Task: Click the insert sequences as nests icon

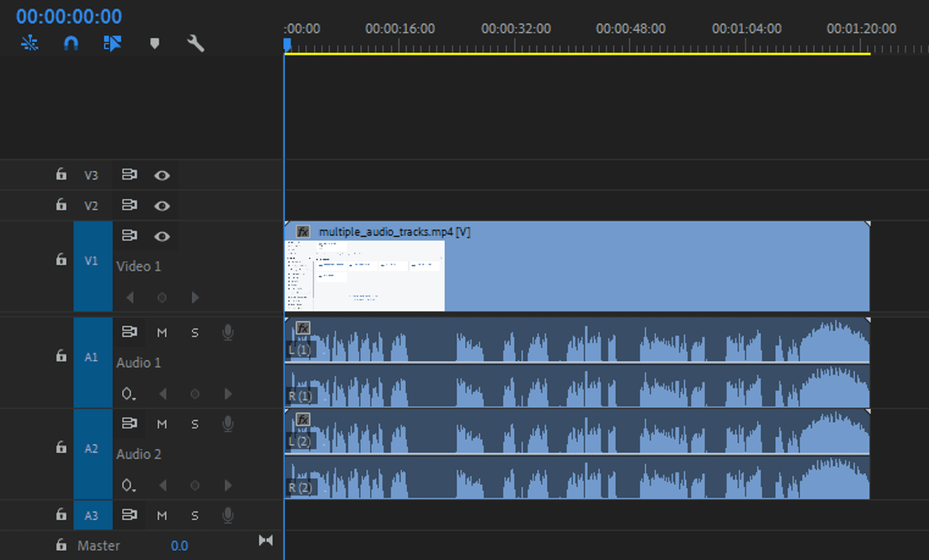Action: point(30,43)
